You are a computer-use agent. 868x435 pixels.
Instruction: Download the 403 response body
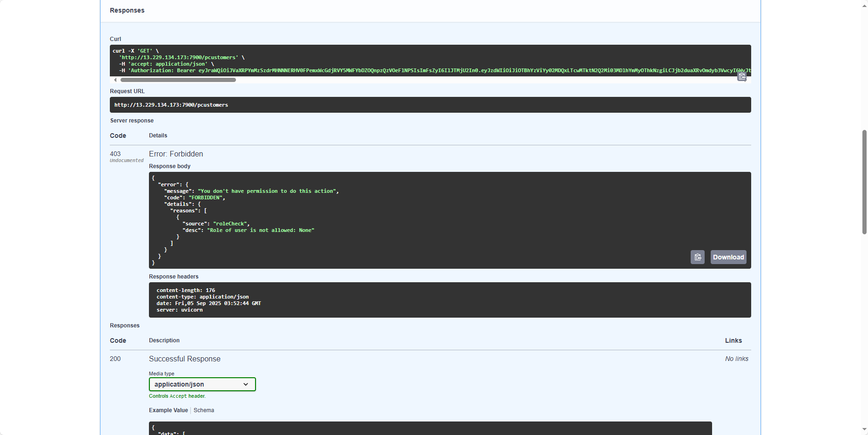728,257
